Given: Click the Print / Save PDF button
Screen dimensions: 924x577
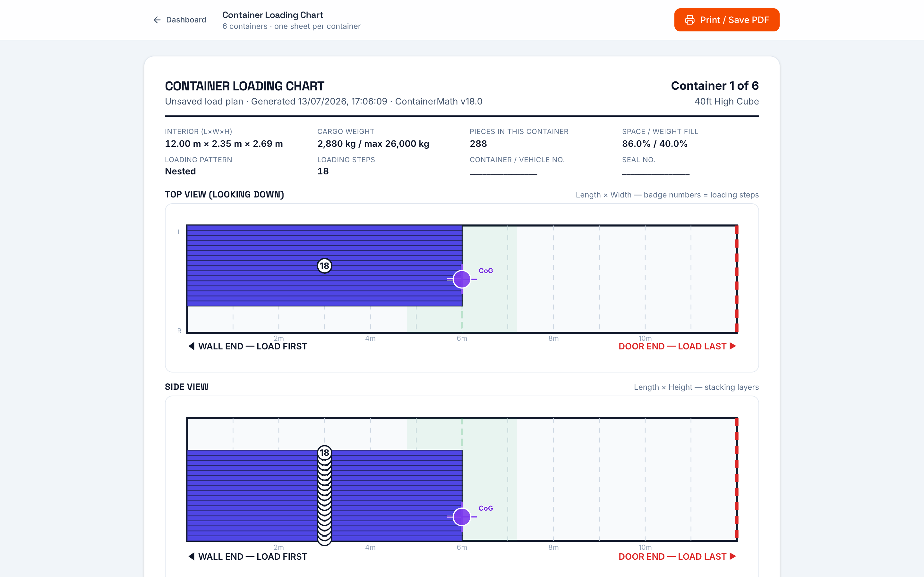Looking at the screenshot, I should pos(727,20).
